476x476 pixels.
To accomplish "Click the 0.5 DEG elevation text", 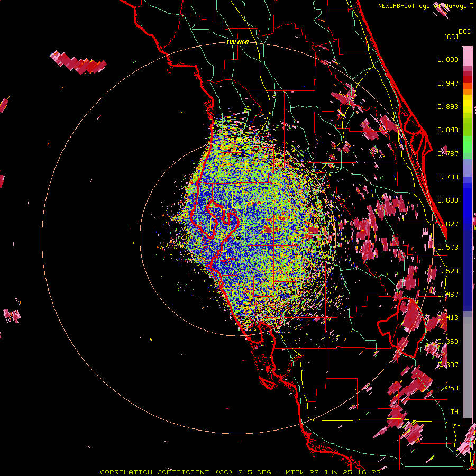I will click(x=254, y=472).
